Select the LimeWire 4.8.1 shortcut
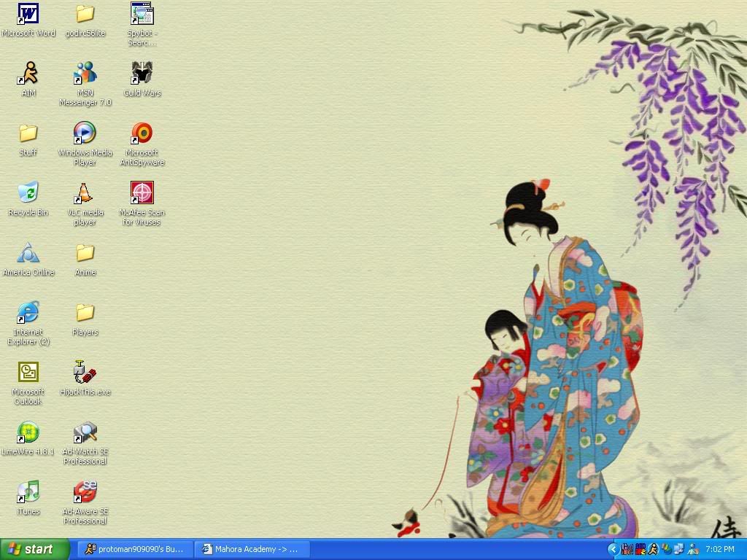 [28, 432]
